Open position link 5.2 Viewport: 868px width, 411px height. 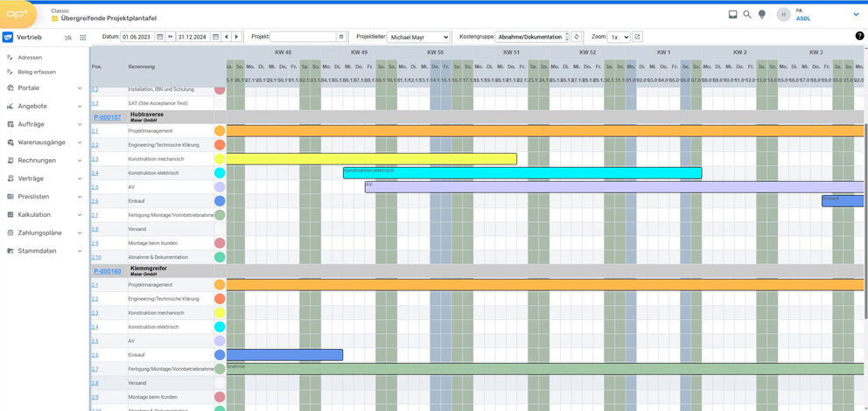[x=94, y=88]
